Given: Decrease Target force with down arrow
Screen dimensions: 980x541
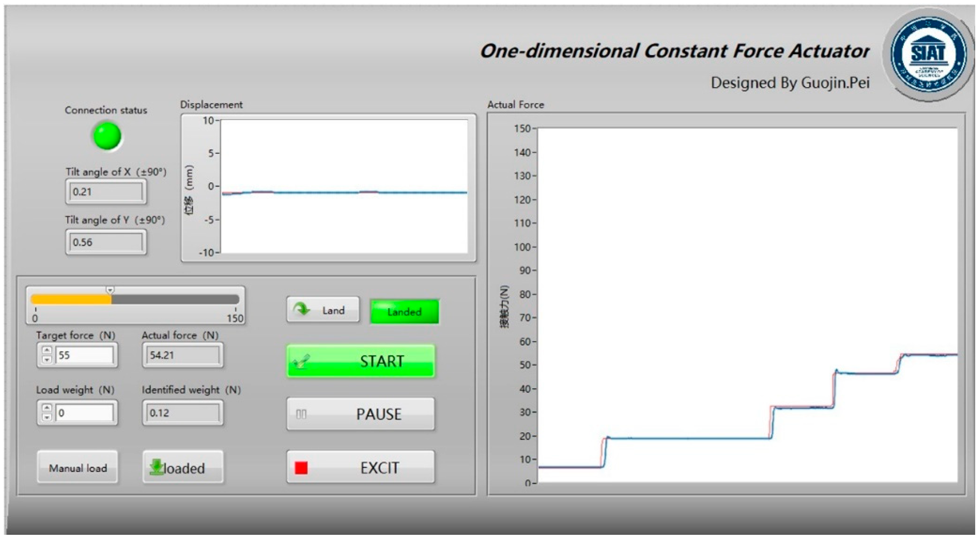Looking at the screenshot, I should click(47, 360).
